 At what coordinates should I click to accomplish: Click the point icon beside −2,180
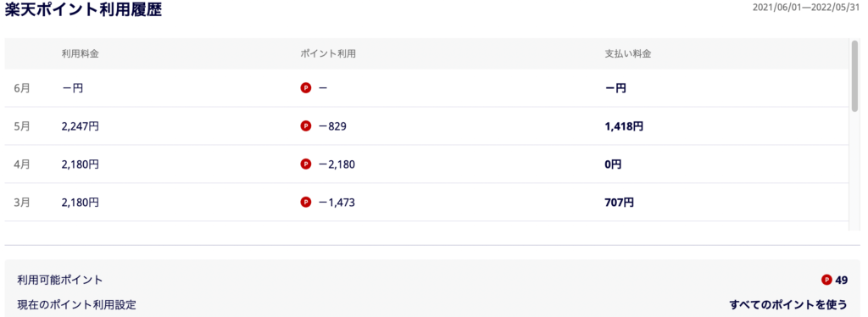pyautogui.click(x=305, y=164)
